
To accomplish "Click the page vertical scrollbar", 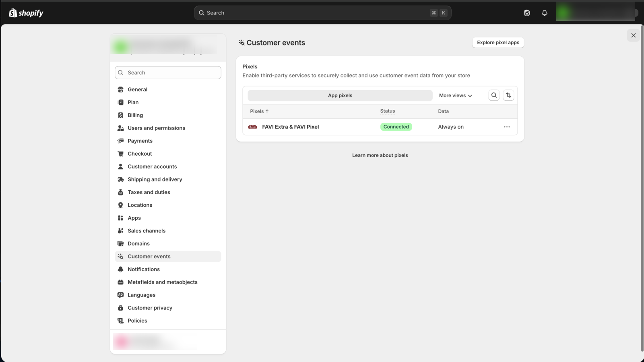I will (642, 188).
